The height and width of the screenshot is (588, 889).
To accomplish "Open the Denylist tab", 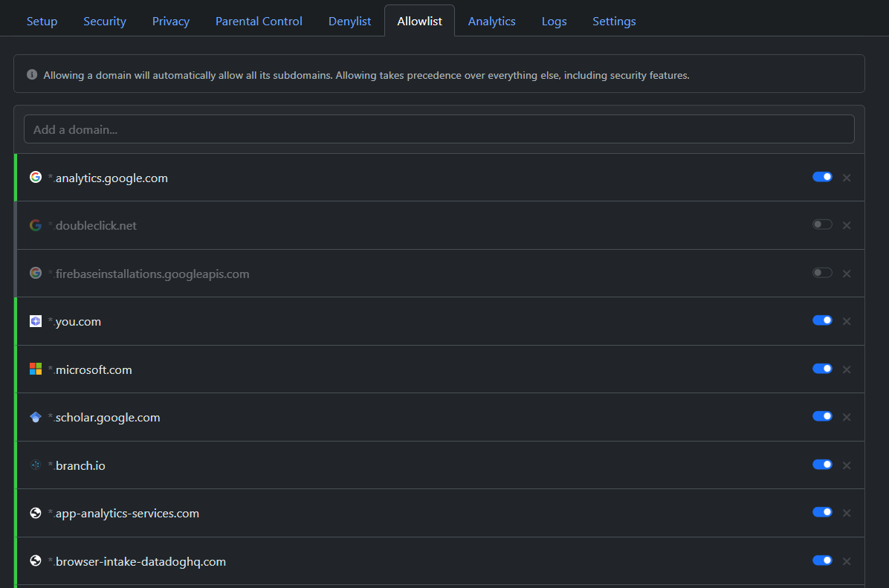I will [x=349, y=21].
